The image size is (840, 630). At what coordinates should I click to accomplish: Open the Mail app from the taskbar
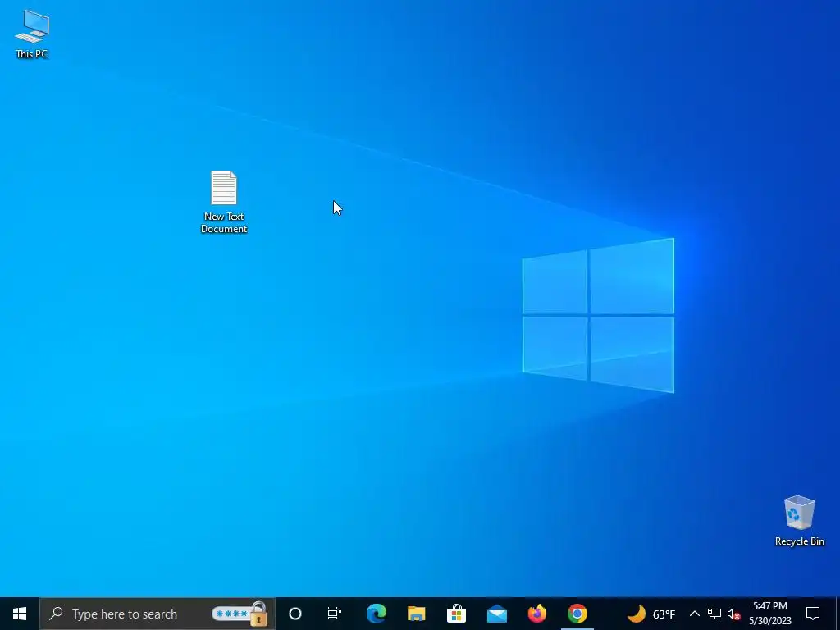[496, 614]
